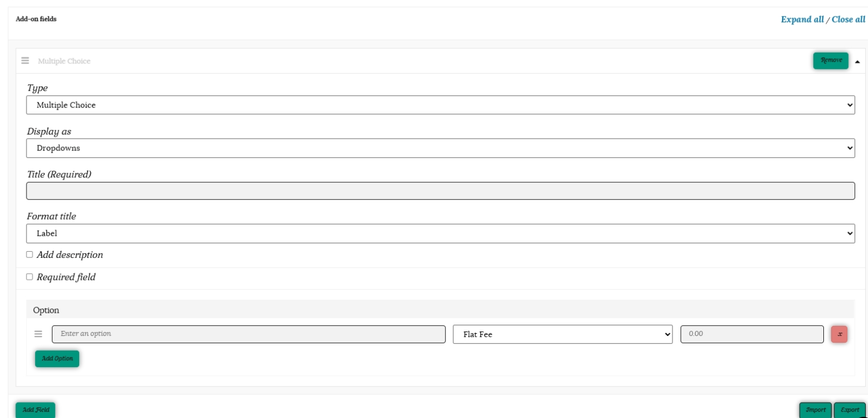This screenshot has height=418, width=868.
Task: Enable the Required field checkbox
Action: (30, 277)
